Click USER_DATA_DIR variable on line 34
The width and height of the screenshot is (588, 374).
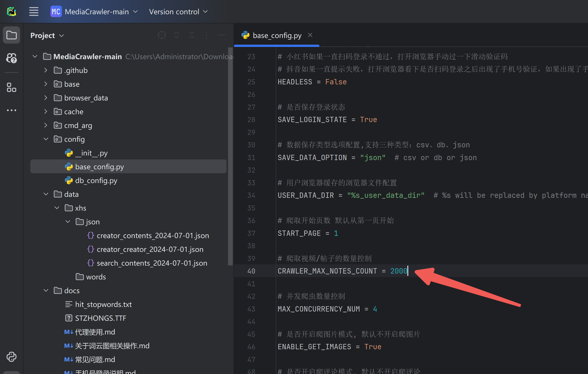pyautogui.click(x=306, y=195)
